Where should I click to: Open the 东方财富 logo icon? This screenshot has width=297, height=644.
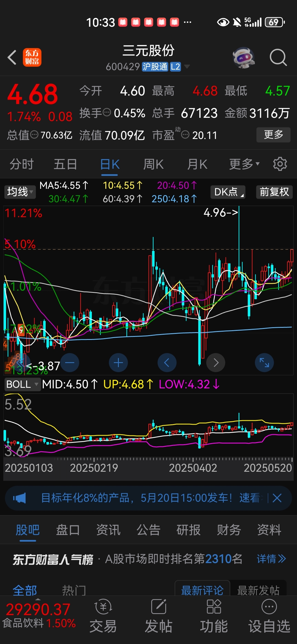coord(32,57)
